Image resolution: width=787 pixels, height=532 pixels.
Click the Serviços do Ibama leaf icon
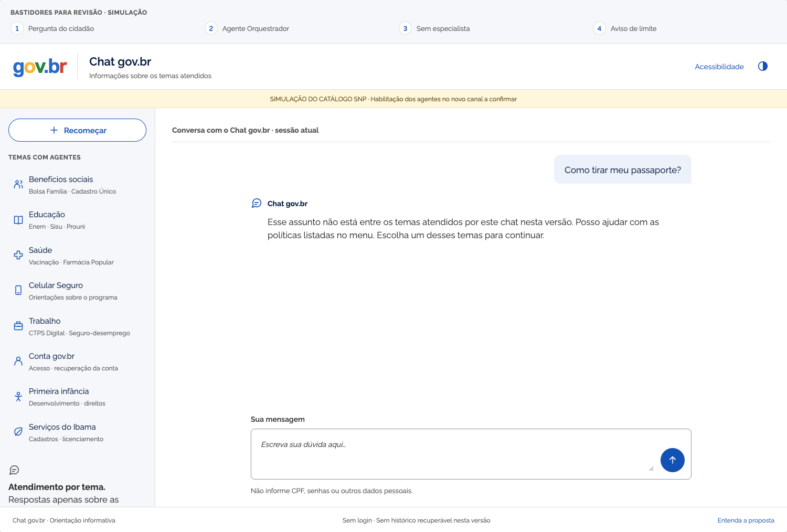click(x=18, y=432)
